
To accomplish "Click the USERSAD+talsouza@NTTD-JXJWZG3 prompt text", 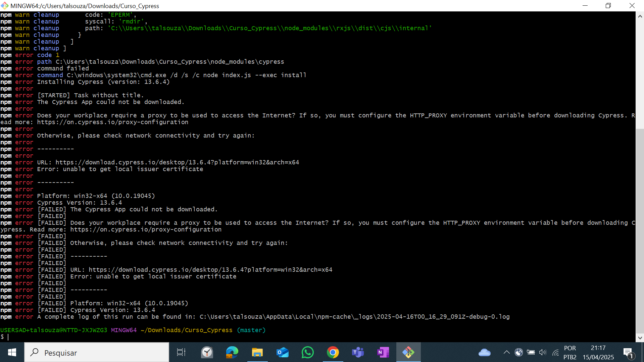I will [x=54, y=330].
